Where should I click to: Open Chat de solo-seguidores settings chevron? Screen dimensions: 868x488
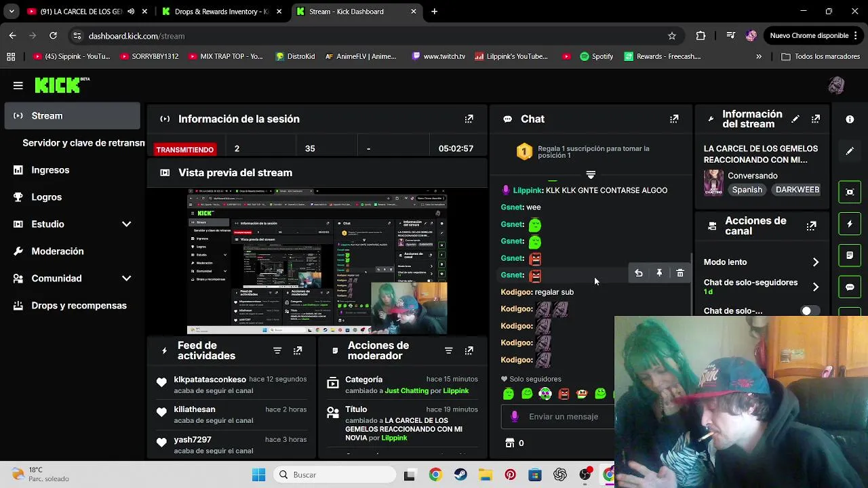click(816, 287)
